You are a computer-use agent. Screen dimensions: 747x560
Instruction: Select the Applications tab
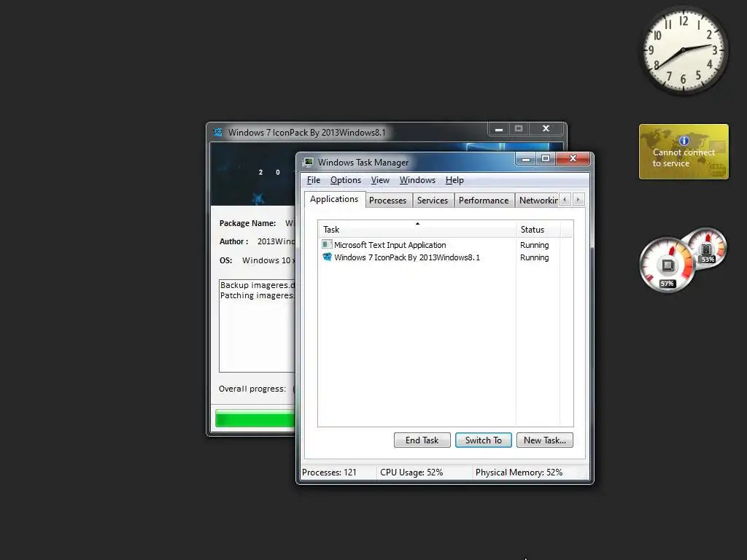click(334, 199)
